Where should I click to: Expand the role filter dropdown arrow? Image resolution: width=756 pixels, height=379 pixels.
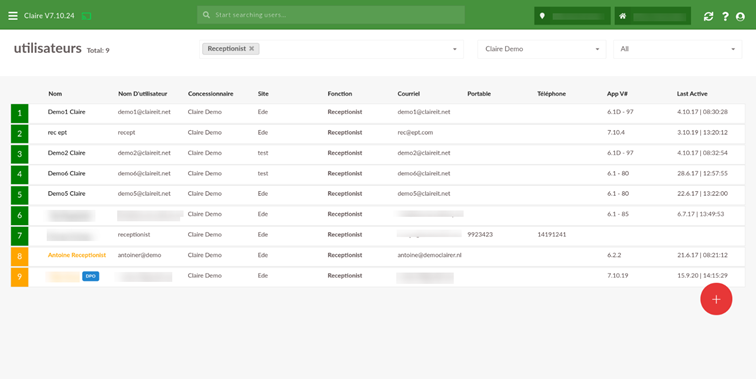pyautogui.click(x=455, y=49)
